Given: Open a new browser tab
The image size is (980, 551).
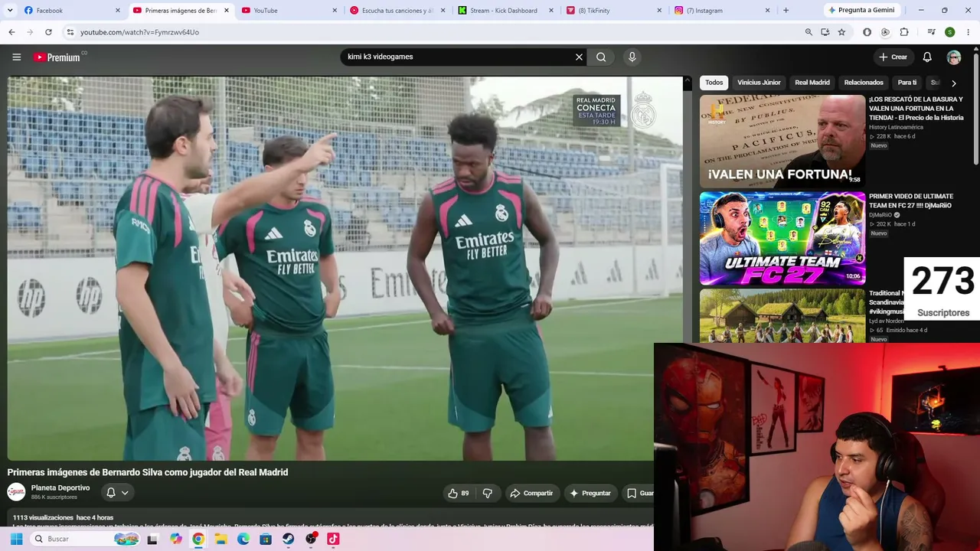Looking at the screenshot, I should coord(786,10).
